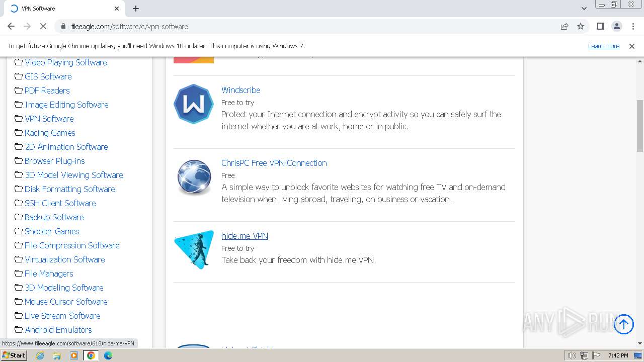
Task: Go to Android Emulators category
Action: click(58, 330)
